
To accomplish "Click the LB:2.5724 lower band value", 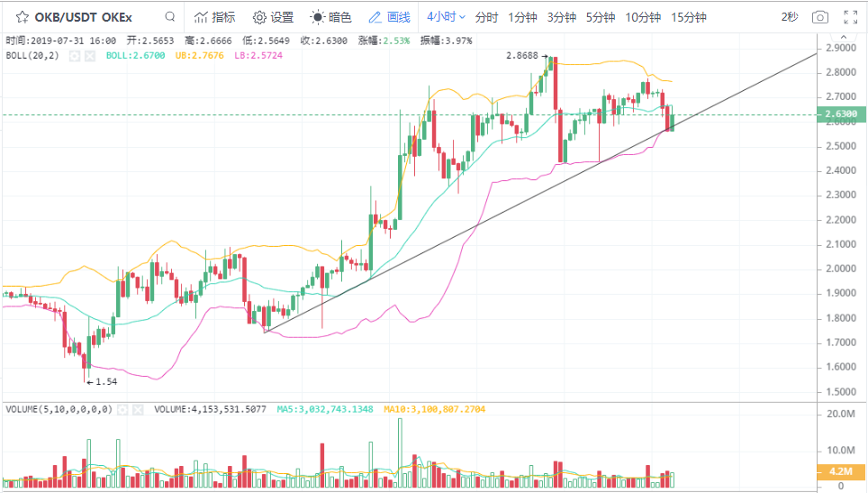I will [258, 55].
